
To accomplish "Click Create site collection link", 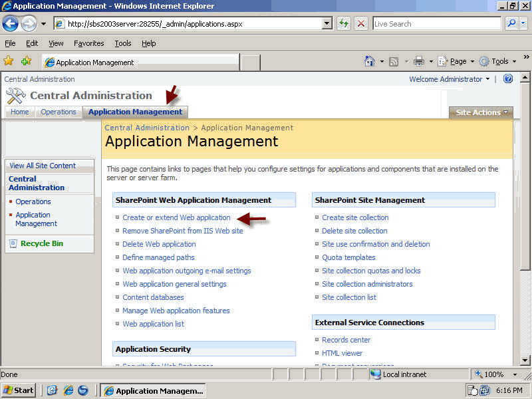I will coord(355,217).
